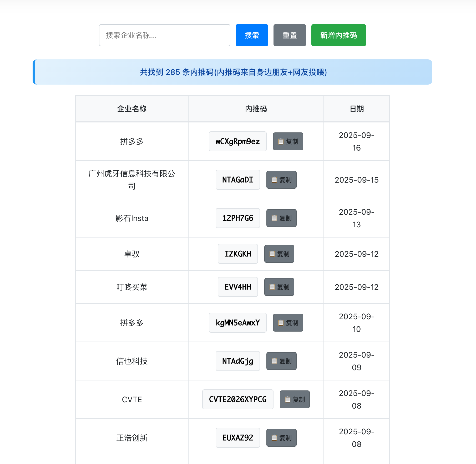Copy the 拼多多 code wCXgRpm9ez
This screenshot has width=476, height=464.
point(288,141)
